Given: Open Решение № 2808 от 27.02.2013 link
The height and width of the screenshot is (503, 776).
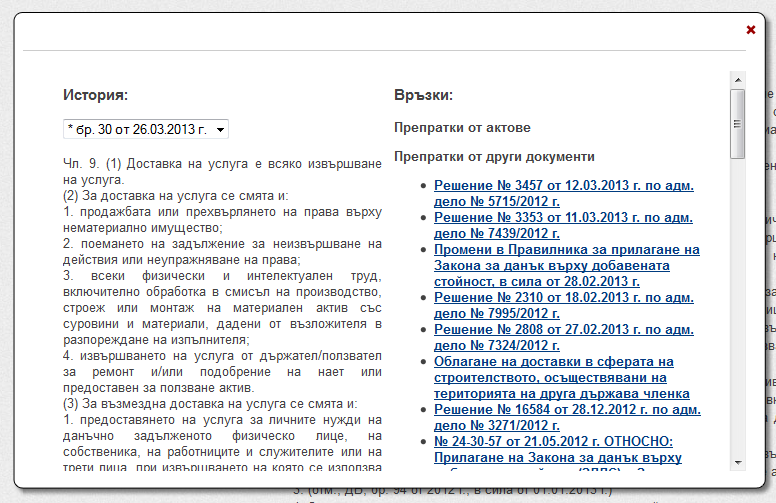Looking at the screenshot, I should (x=564, y=337).
